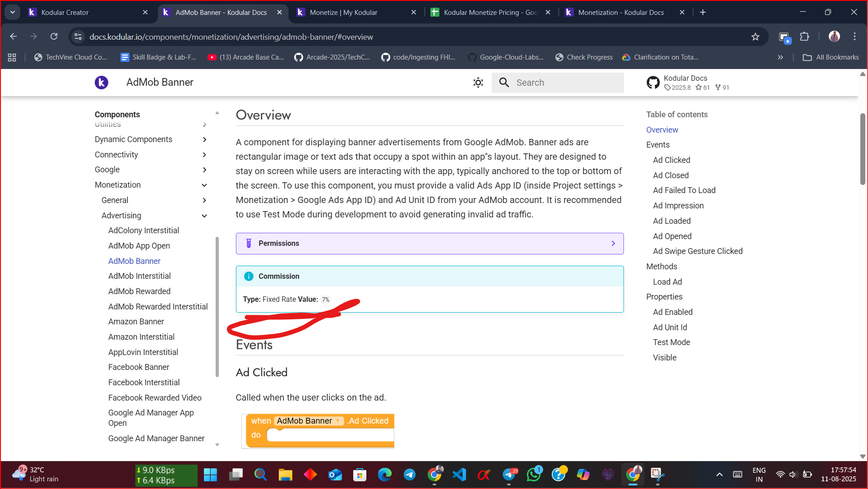Open AdMob Interstitial docs page
This screenshot has height=489, width=868.
tap(139, 276)
